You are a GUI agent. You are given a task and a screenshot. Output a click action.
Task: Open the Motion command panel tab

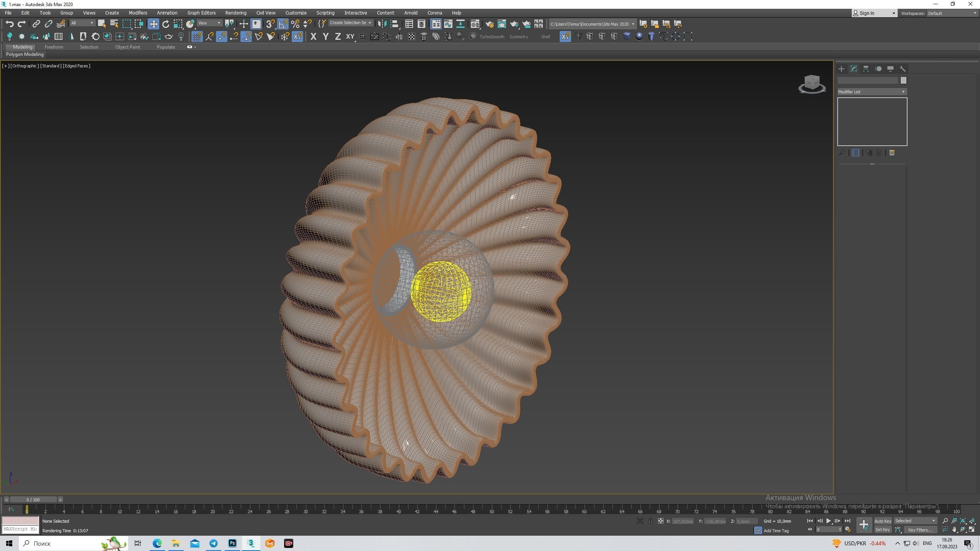[878, 69]
